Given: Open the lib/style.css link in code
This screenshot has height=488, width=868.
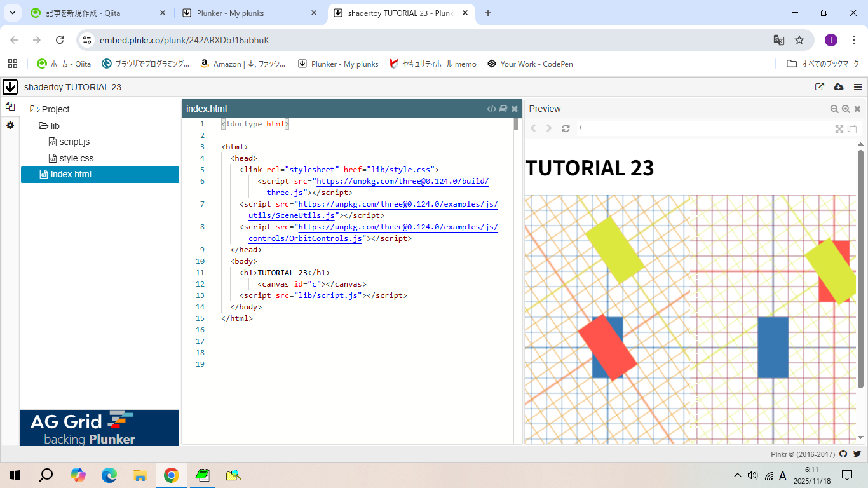Looking at the screenshot, I should (x=400, y=170).
